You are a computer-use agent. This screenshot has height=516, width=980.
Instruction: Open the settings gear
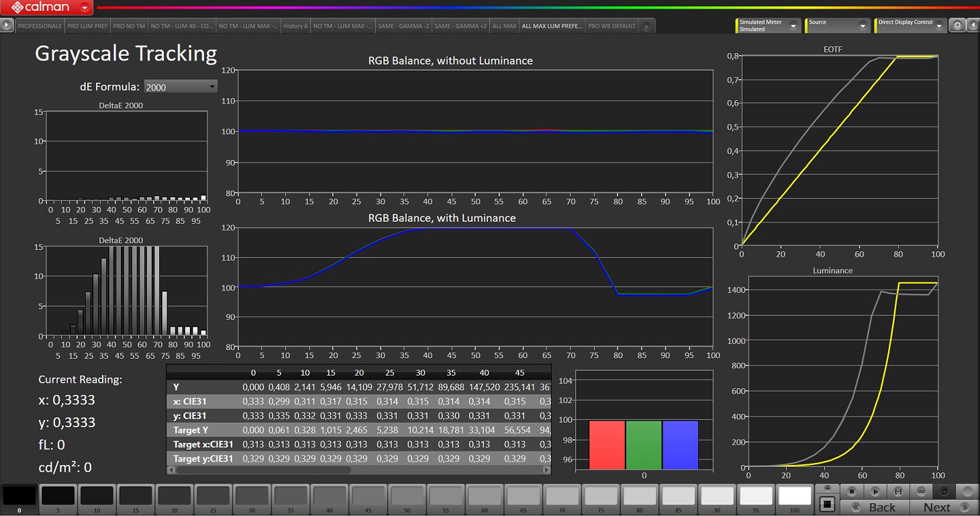click(958, 26)
